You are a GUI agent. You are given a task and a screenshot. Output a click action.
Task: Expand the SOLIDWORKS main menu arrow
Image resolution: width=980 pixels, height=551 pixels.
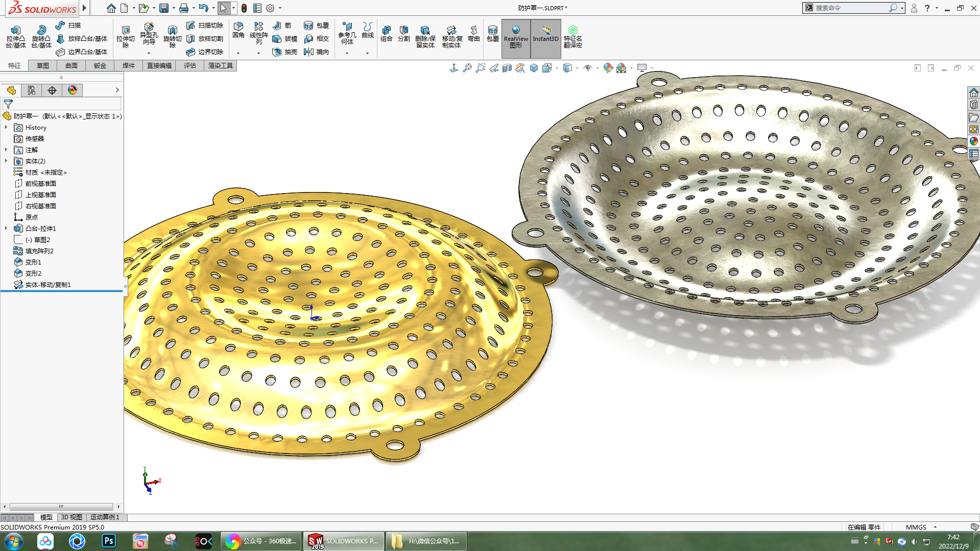84,8
